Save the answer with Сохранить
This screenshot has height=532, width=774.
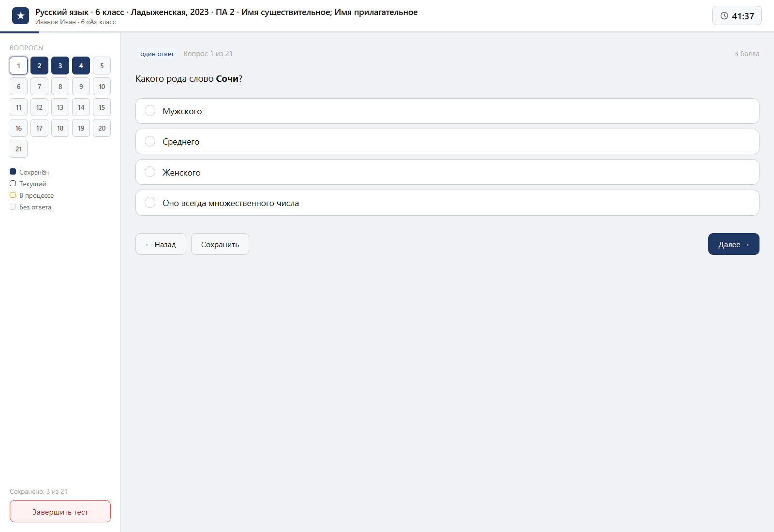point(220,244)
